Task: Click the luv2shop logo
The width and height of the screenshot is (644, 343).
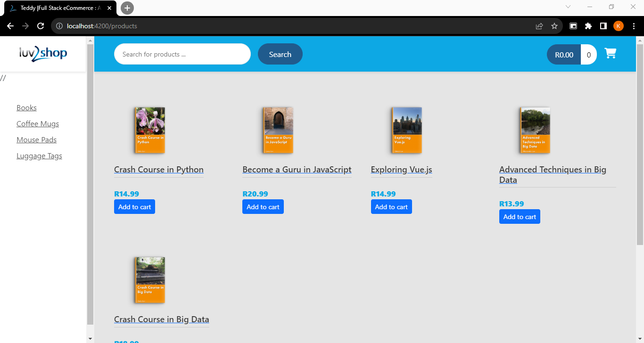Action: coord(43,54)
